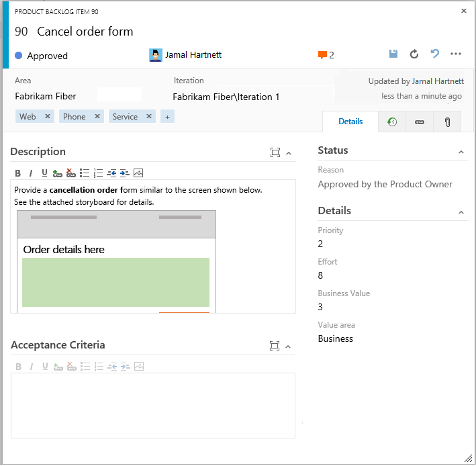
Task: Apply bulleted list in Acceptance Criteria toolbar
Action: tap(85, 367)
